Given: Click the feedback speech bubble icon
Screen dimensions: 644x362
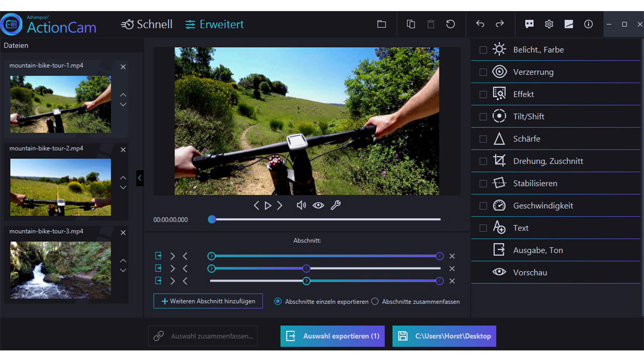Looking at the screenshot, I should tap(529, 24).
